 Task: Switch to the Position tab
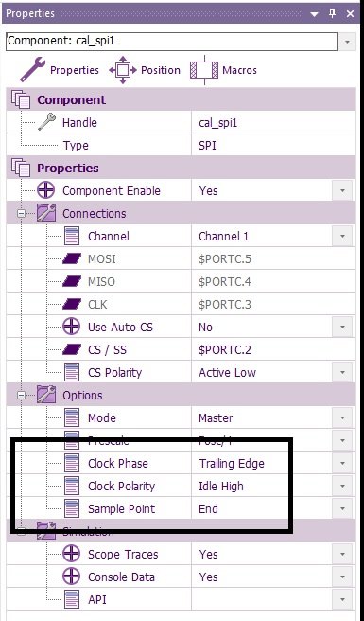point(145,70)
